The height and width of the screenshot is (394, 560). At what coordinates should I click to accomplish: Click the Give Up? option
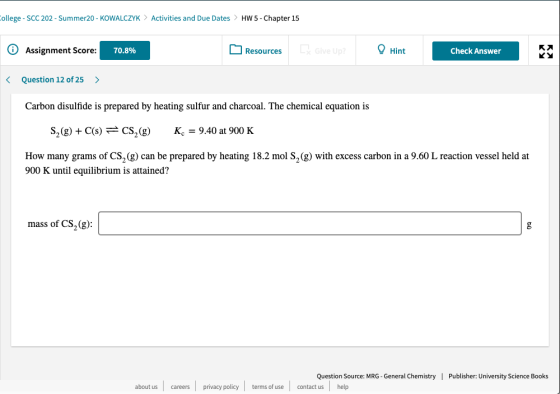[322, 50]
